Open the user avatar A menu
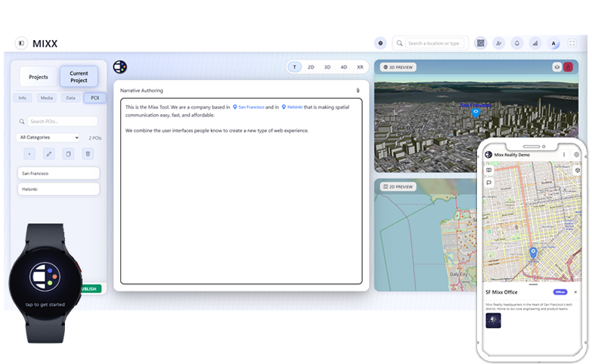The width and height of the screenshot is (592, 364). click(x=553, y=43)
